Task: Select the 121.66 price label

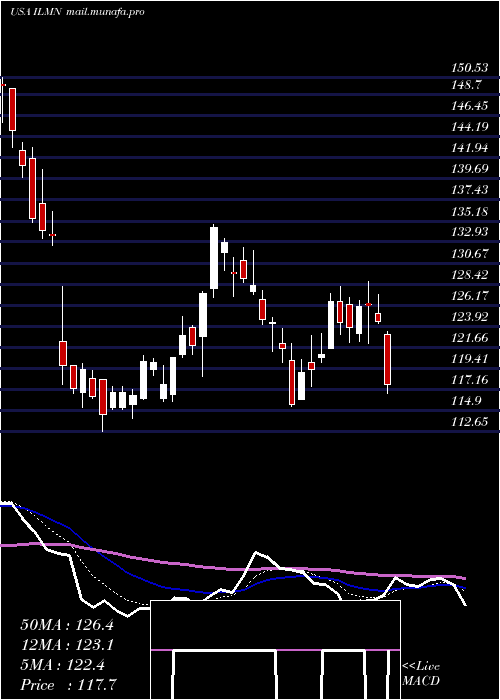Action: click(x=469, y=338)
